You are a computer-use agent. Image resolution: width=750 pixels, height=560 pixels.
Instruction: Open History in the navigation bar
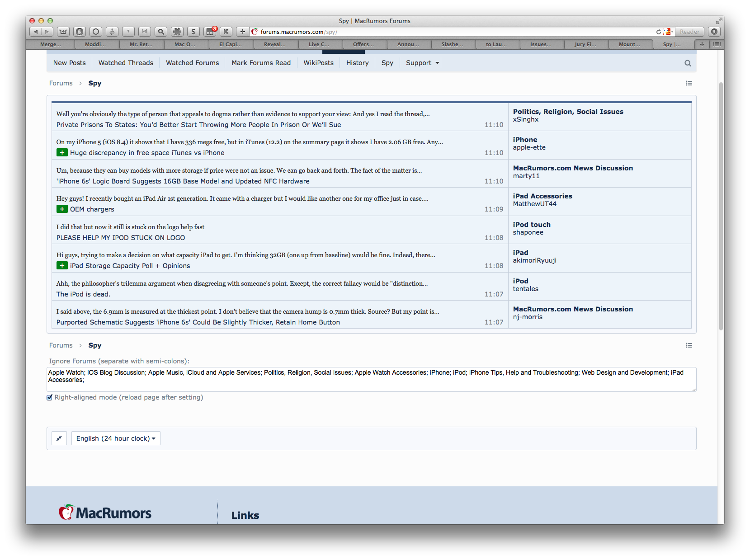tap(358, 63)
